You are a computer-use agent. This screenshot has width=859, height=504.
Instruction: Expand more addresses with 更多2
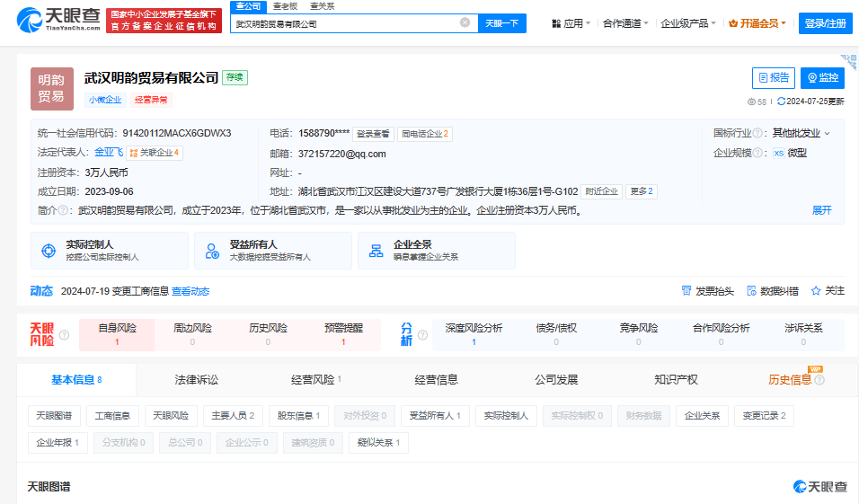tap(642, 191)
